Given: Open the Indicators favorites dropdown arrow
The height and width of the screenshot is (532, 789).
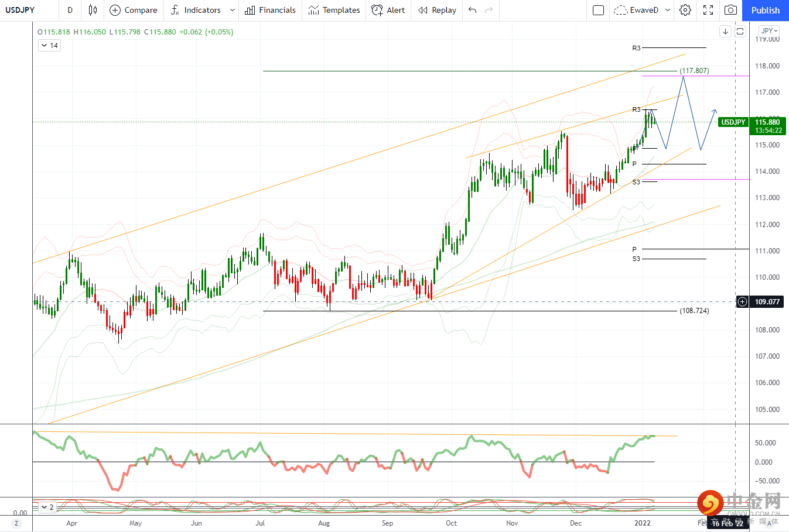Looking at the screenshot, I should click(x=233, y=10).
